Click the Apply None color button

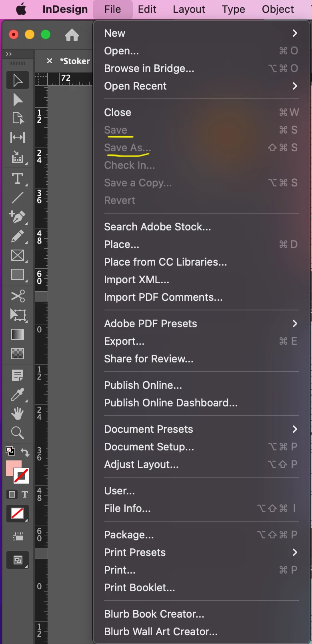(x=17, y=514)
